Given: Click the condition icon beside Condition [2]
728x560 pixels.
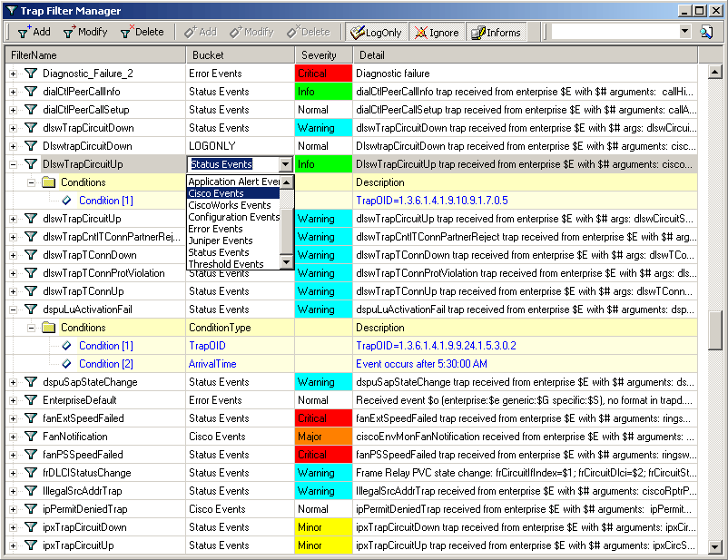Looking at the screenshot, I should [67, 364].
